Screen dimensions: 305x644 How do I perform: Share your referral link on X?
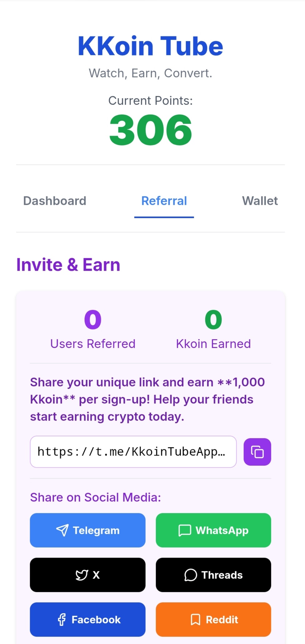tap(87, 575)
